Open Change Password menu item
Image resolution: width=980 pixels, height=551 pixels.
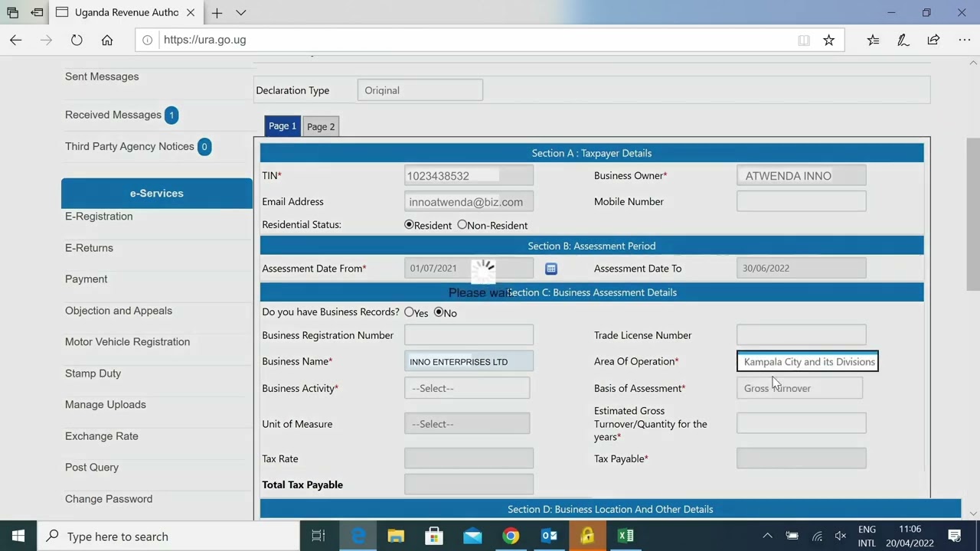[109, 499]
